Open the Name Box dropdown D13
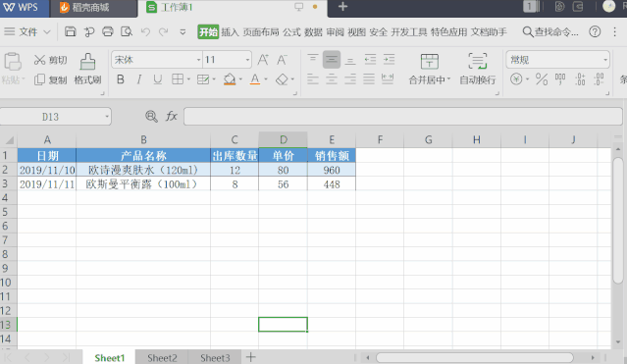Viewport: 627px width, 364px height. click(107, 117)
